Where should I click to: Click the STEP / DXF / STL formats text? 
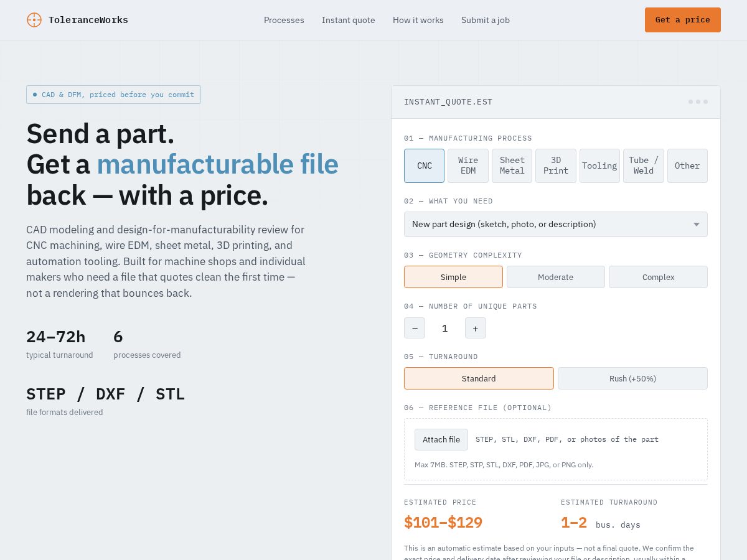coord(105,394)
